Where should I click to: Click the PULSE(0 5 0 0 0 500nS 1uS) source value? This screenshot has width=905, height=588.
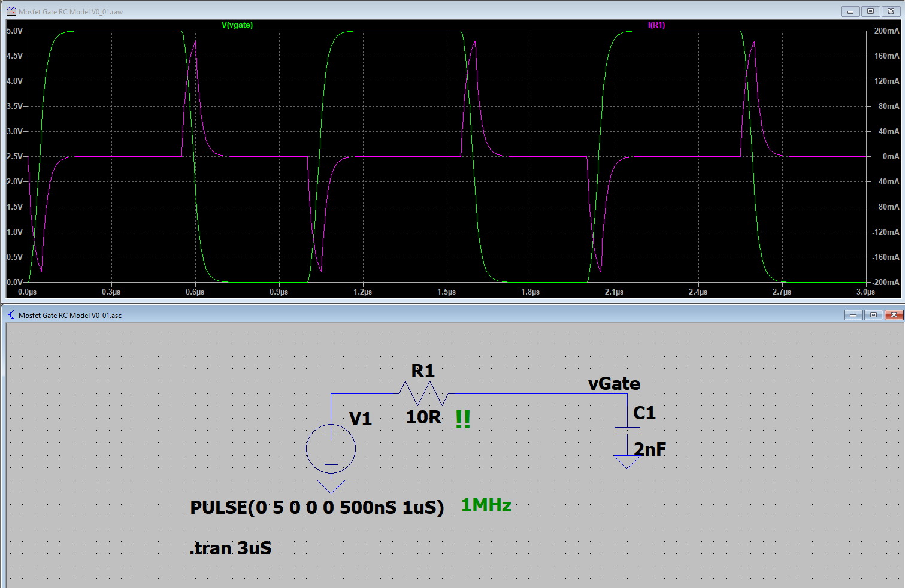click(x=317, y=508)
